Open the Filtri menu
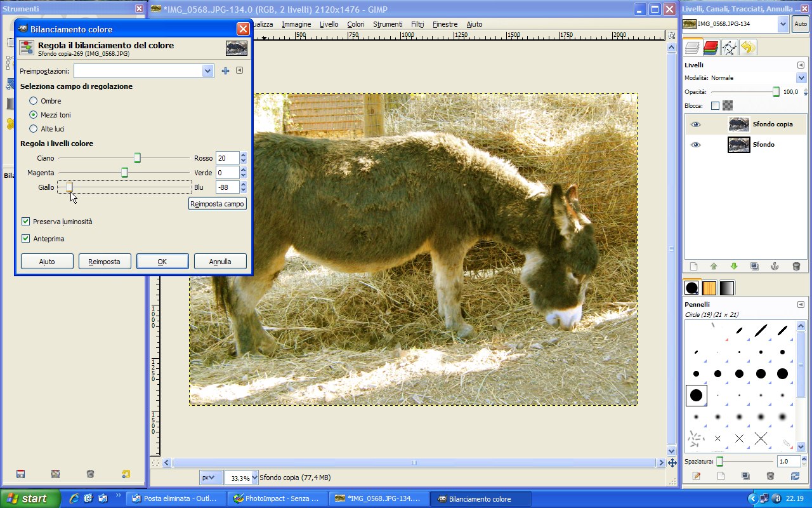Viewport: 812px width, 508px height. point(417,24)
